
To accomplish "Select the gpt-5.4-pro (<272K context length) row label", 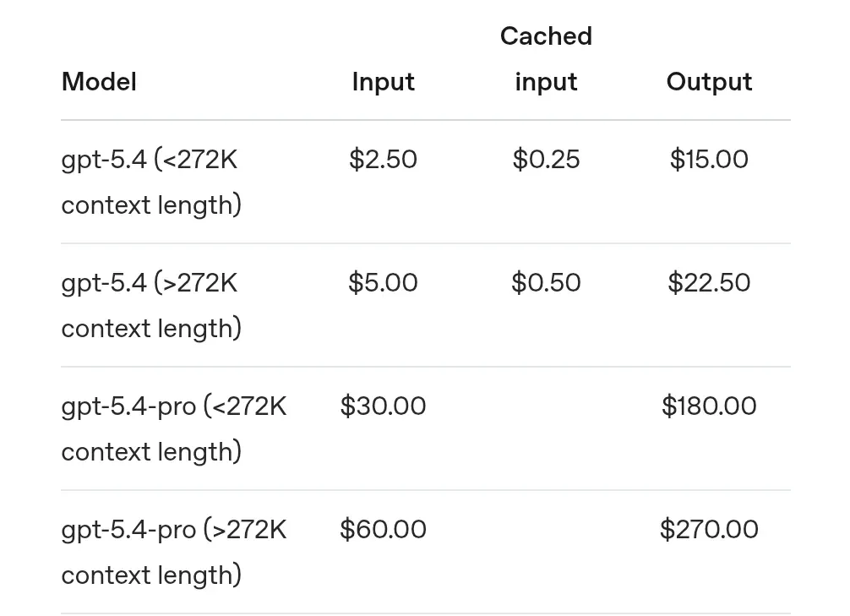I will [x=173, y=428].
